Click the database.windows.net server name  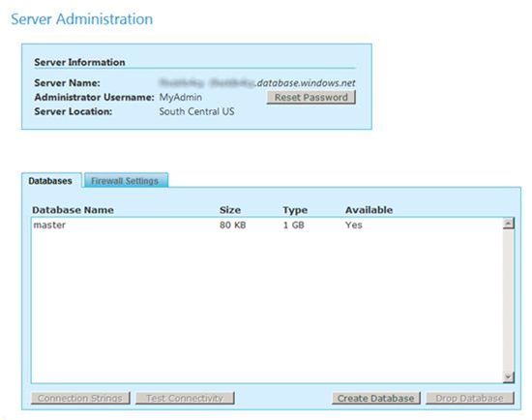257,82
